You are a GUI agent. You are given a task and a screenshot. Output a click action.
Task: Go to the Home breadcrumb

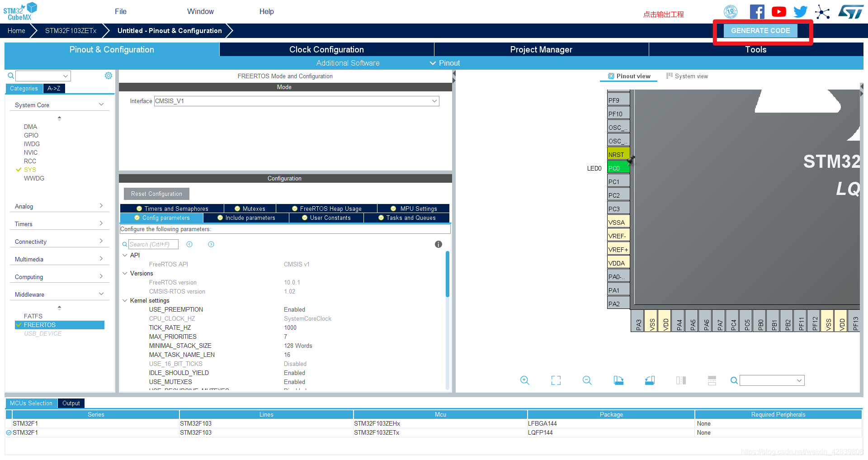[16, 31]
